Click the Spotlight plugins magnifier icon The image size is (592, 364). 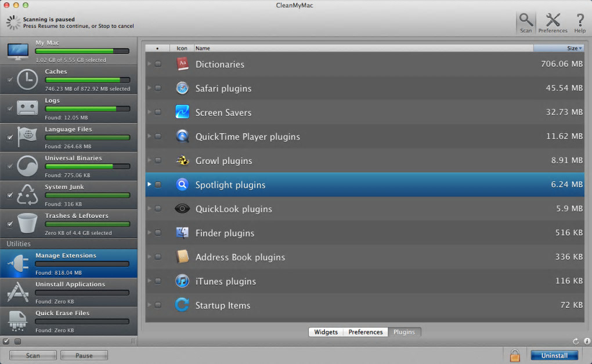click(x=182, y=184)
